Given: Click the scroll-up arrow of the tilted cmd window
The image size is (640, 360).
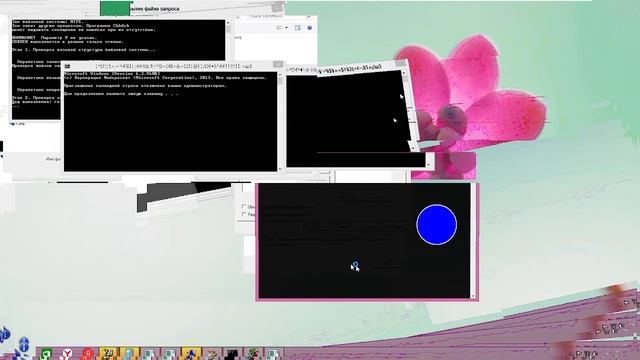Looking at the screenshot, I should 404,73.
